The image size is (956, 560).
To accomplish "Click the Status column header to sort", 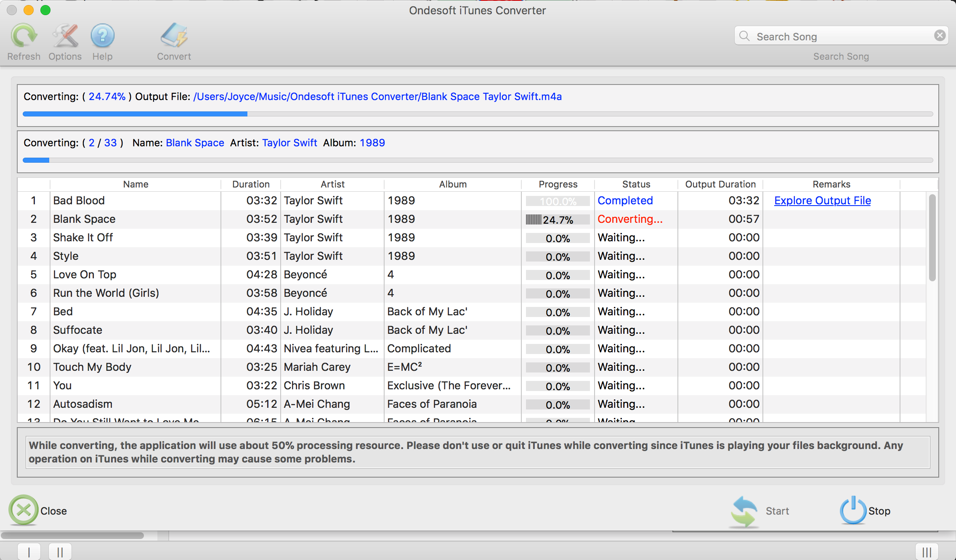I will pos(634,183).
